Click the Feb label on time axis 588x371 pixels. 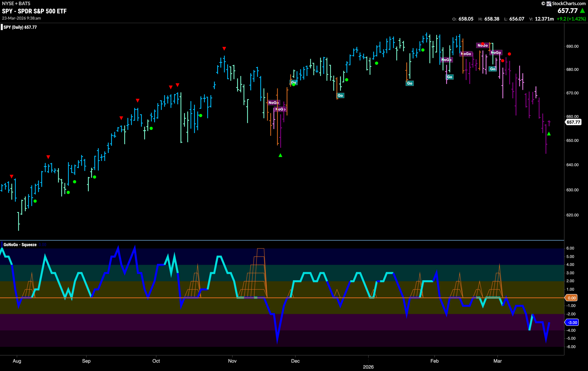[x=434, y=361]
